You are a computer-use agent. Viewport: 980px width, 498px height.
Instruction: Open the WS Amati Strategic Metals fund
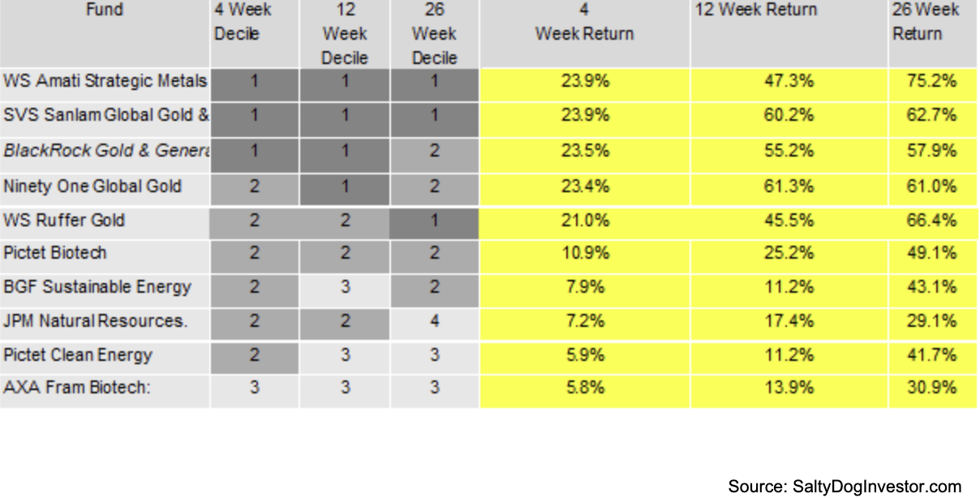tap(105, 82)
